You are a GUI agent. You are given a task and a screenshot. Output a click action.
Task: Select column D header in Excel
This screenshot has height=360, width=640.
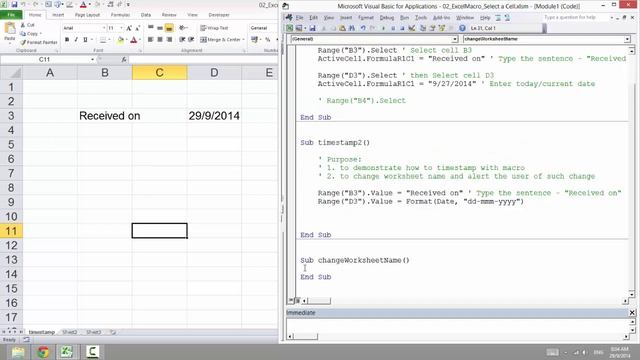click(x=214, y=73)
